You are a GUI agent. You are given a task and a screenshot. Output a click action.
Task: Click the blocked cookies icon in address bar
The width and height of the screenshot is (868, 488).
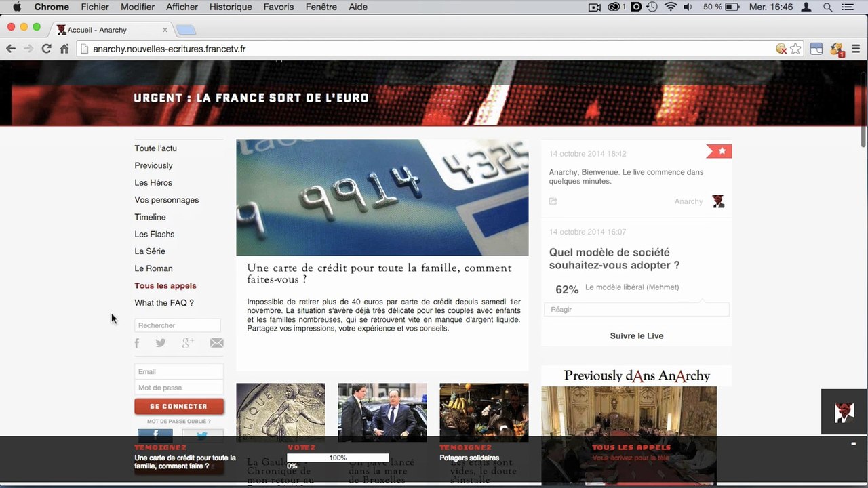[781, 49]
